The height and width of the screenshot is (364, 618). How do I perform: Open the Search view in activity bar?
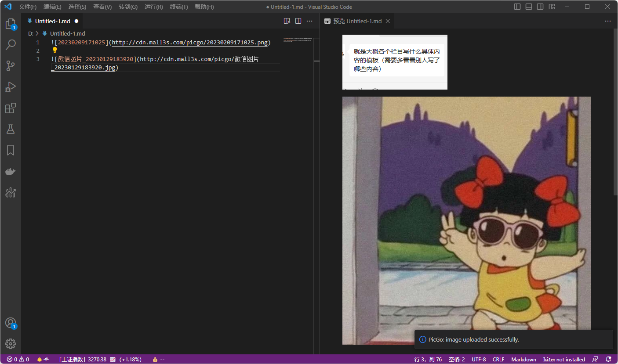coord(11,45)
